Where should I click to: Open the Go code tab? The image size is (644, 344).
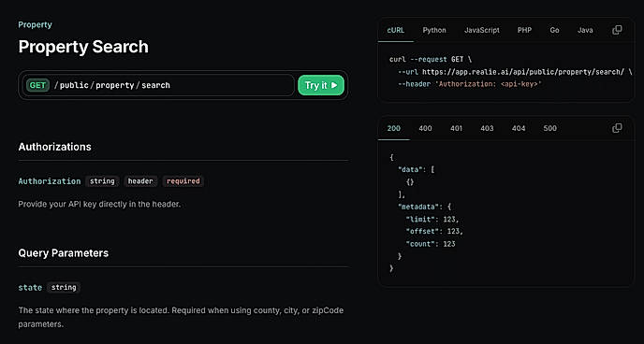(554, 30)
